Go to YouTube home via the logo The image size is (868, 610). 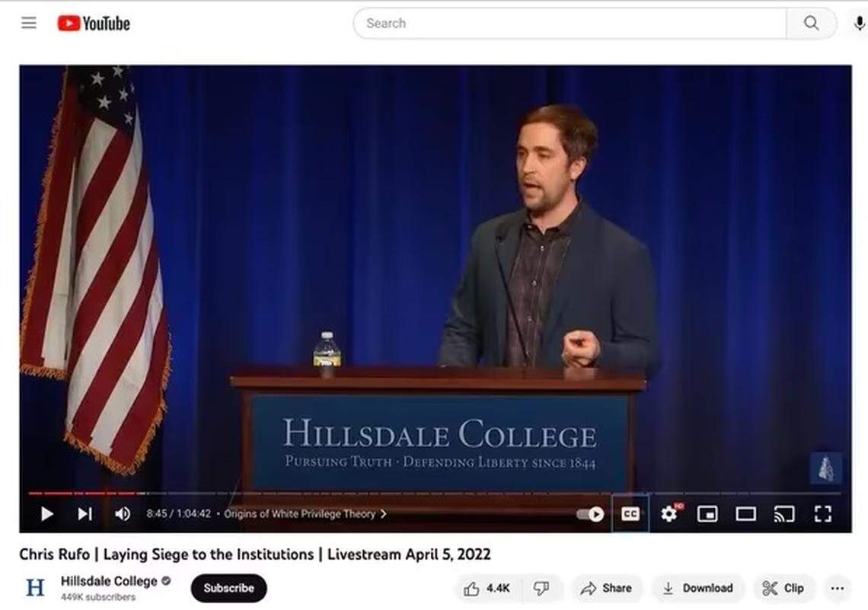click(x=93, y=23)
